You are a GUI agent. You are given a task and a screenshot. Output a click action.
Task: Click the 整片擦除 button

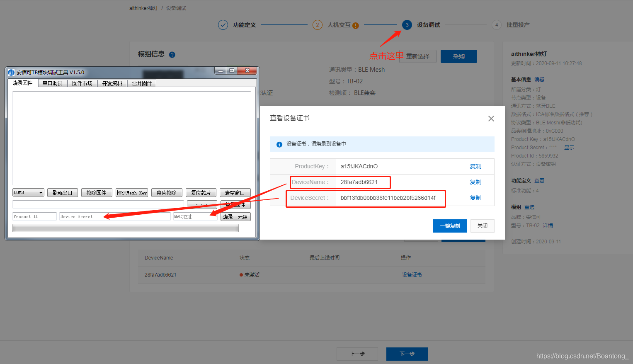click(x=167, y=193)
